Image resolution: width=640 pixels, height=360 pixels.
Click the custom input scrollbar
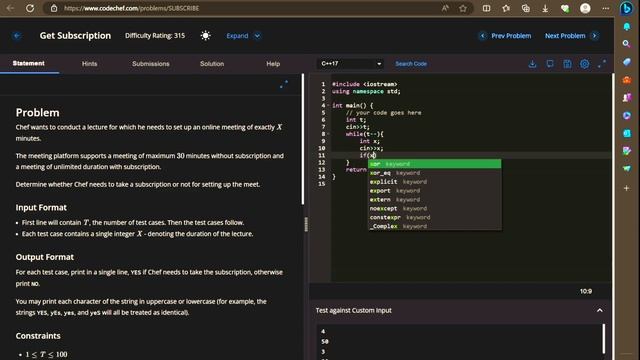click(604, 339)
